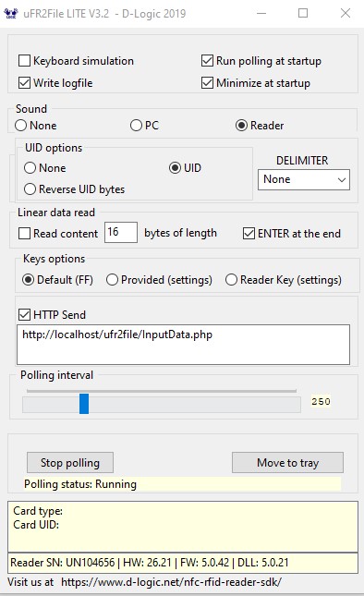Enable Read content checkbox
Image resolution: width=364 pixels, height=596 pixels.
(25, 234)
